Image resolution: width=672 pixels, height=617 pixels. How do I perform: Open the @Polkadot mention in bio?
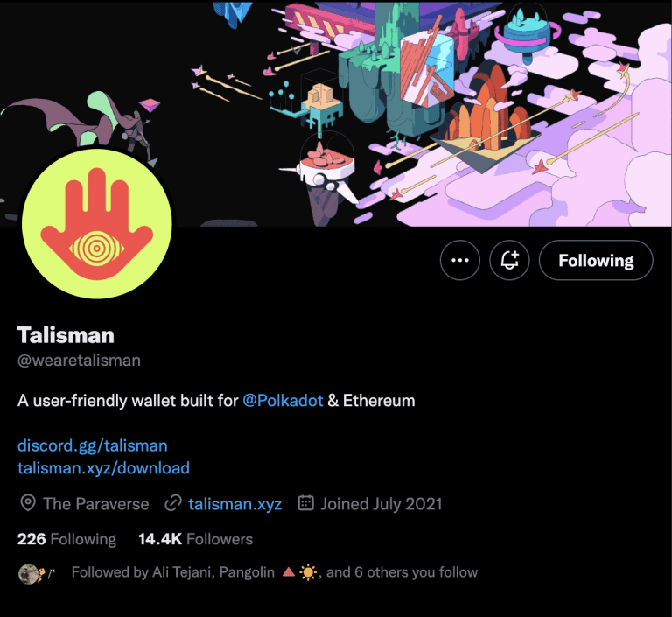(x=283, y=401)
